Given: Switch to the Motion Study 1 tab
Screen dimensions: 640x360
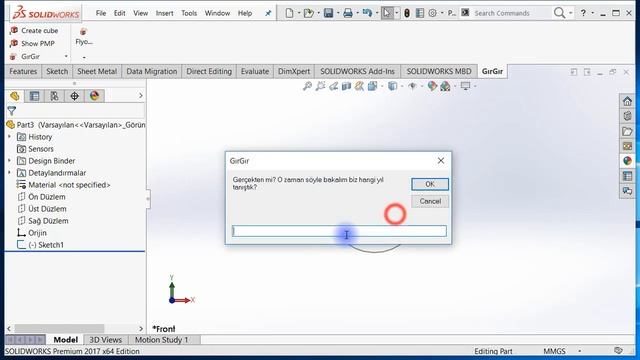Looking at the screenshot, I should 162,340.
